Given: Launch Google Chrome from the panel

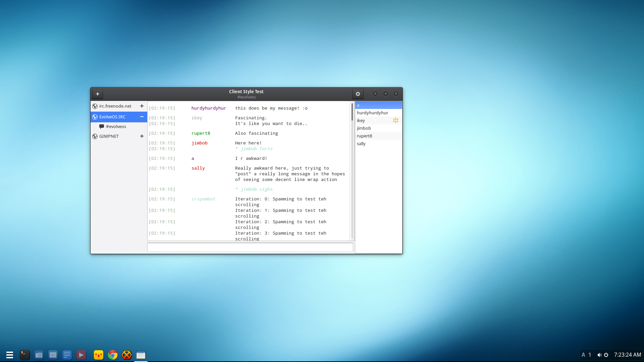Looking at the screenshot, I should pyautogui.click(x=113, y=355).
